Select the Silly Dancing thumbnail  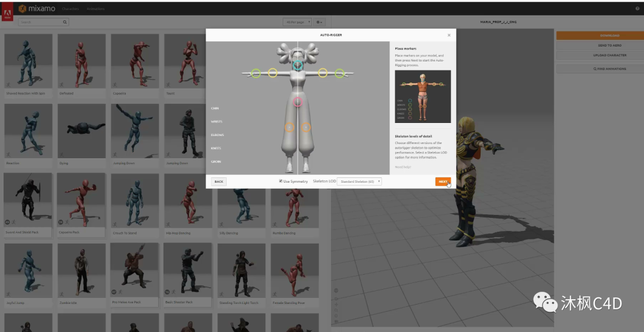[241, 208]
